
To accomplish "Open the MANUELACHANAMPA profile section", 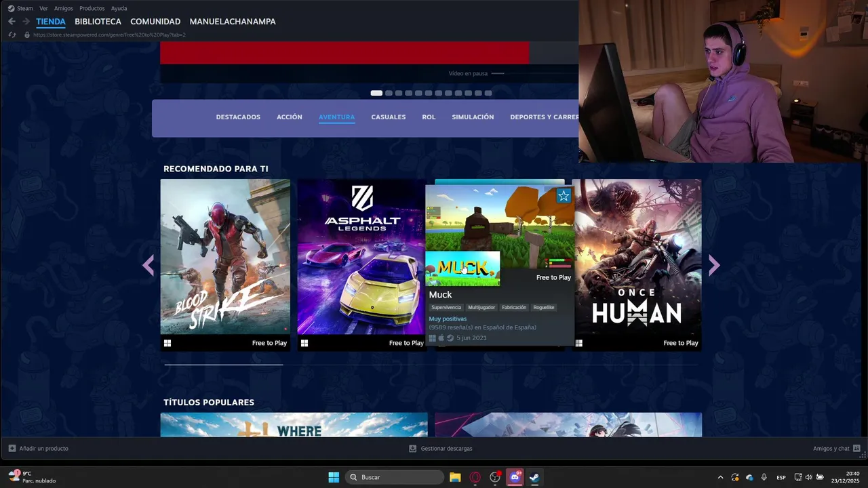I will coord(233,22).
